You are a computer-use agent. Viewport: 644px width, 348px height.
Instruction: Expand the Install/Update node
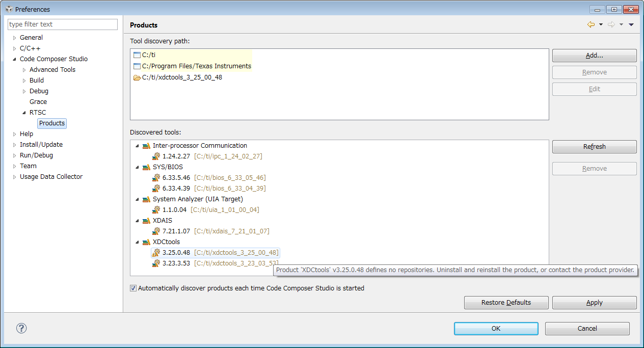[x=15, y=145]
